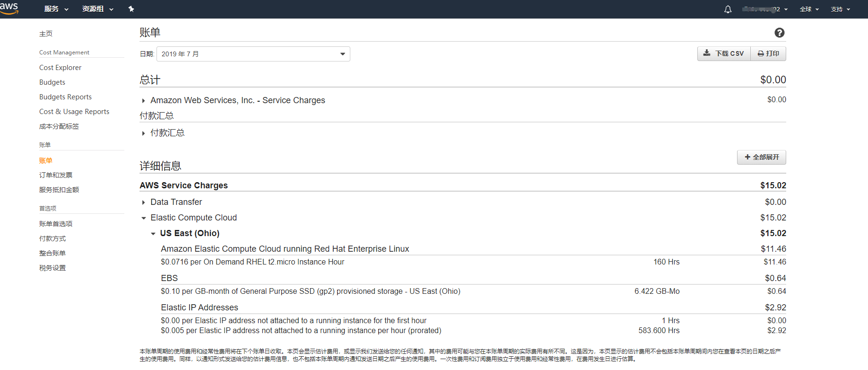The height and width of the screenshot is (370, 868).
Task: Open the 服务 services menu
Action: 56,9
